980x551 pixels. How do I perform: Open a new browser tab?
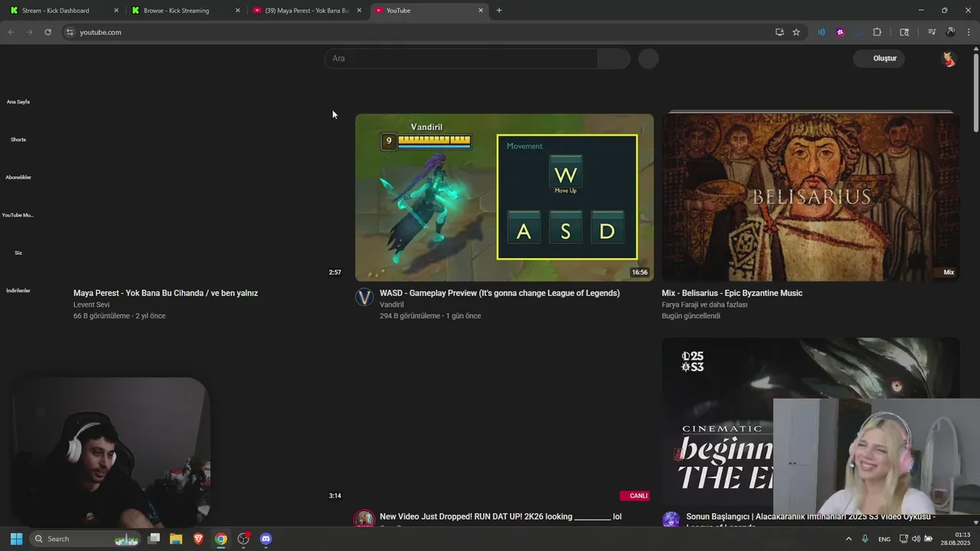tap(499, 10)
